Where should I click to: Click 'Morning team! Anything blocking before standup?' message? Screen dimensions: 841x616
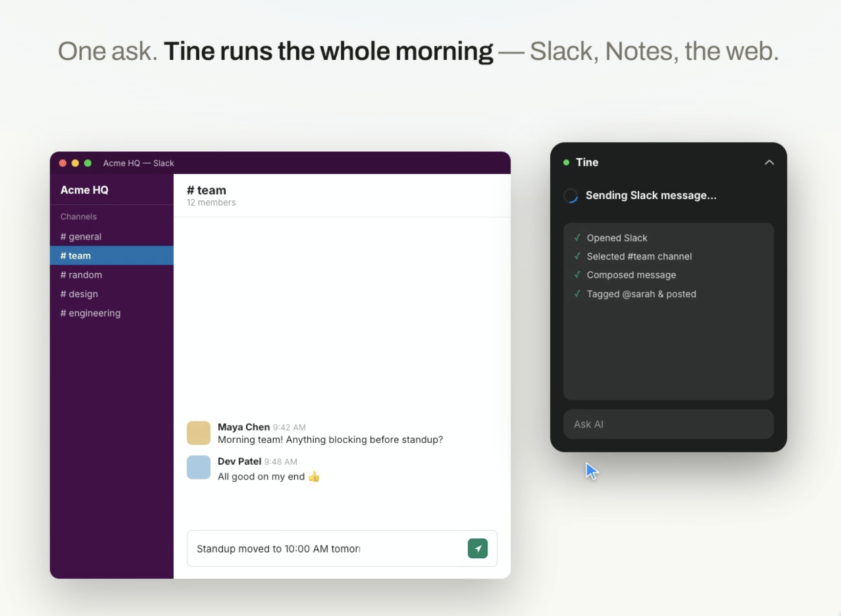pyautogui.click(x=330, y=440)
